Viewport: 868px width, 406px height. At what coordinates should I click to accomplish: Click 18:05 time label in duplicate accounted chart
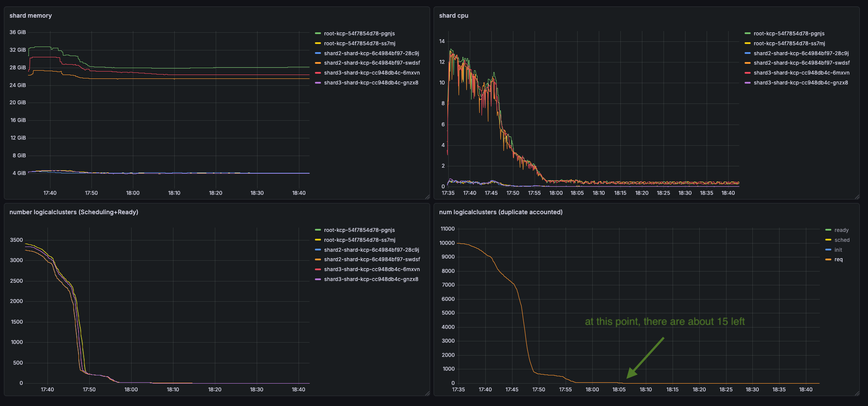(x=619, y=390)
